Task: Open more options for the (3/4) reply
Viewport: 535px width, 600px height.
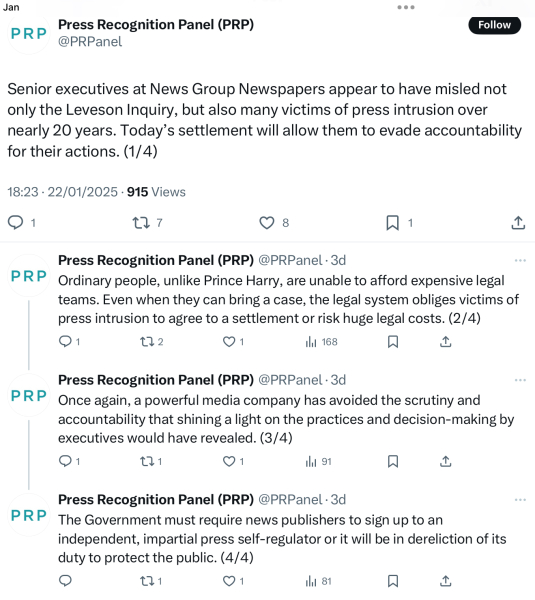Action: (x=520, y=380)
